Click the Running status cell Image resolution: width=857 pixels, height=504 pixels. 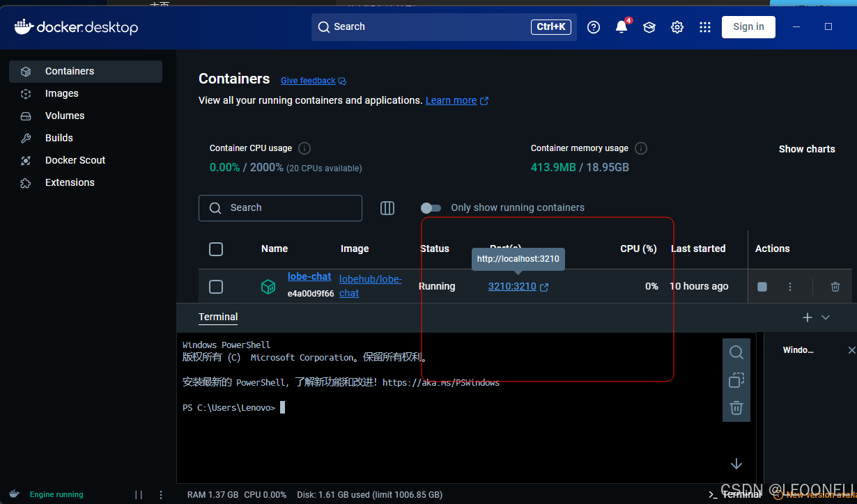(437, 286)
